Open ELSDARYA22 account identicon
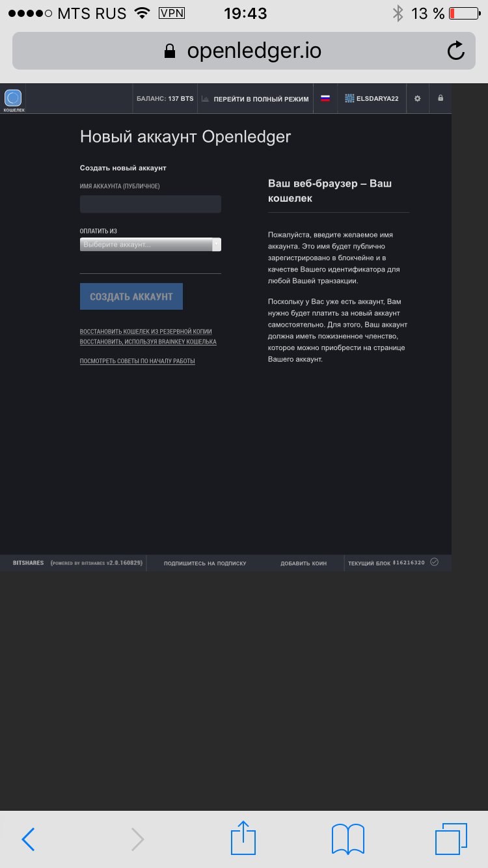 [x=349, y=98]
